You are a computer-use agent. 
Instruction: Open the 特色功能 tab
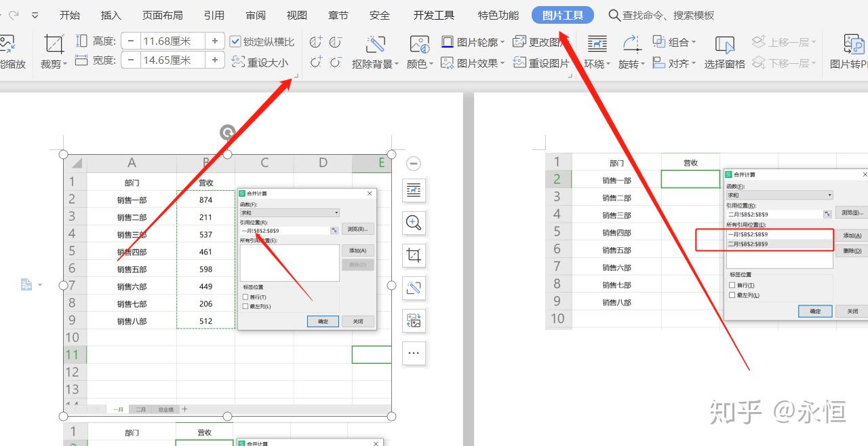498,15
